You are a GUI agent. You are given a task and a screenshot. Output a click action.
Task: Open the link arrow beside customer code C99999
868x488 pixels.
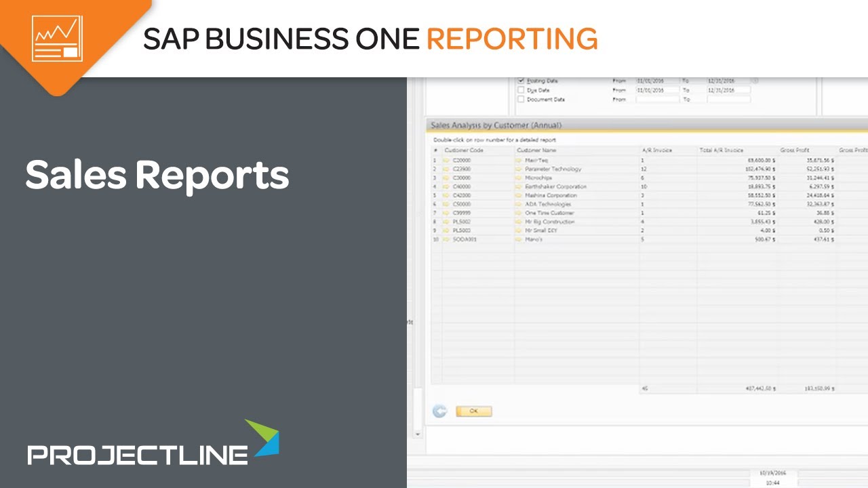(446, 213)
